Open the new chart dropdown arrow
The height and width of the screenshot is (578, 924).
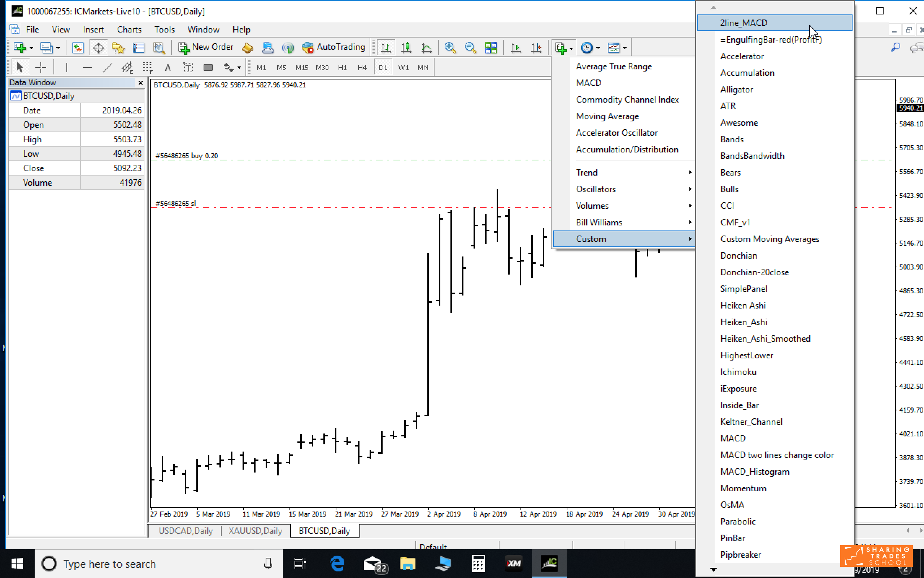coord(31,48)
